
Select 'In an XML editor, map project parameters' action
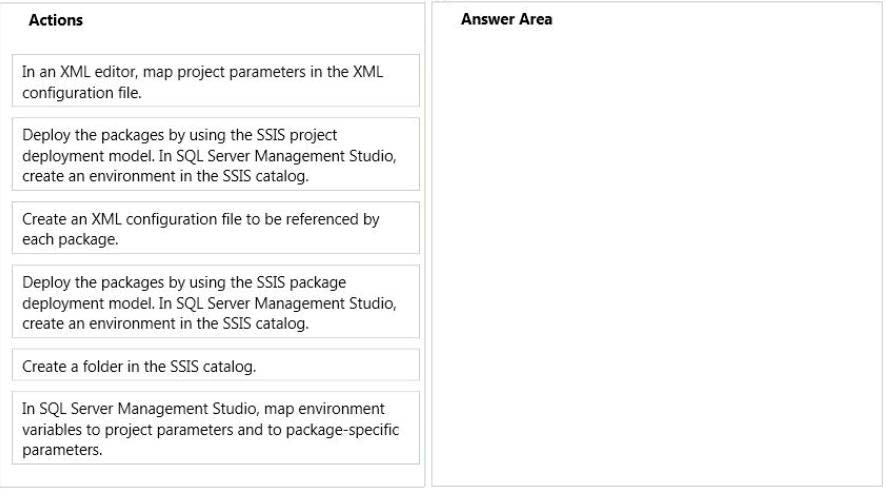(x=215, y=81)
